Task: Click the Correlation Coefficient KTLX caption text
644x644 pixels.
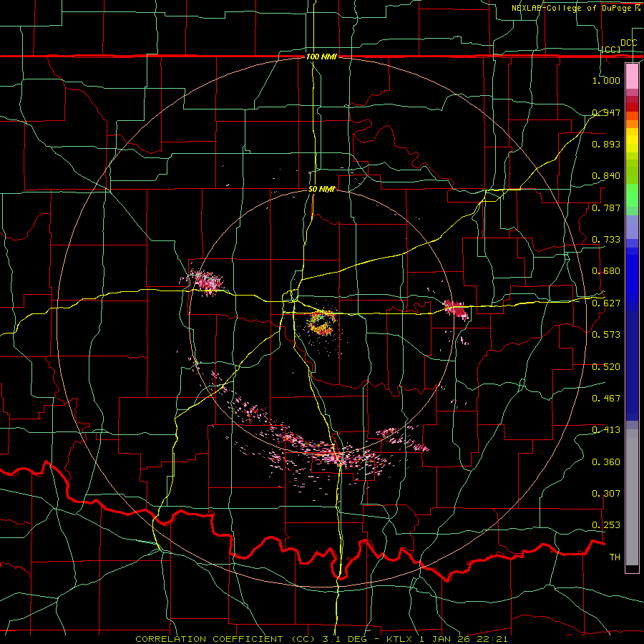Action: pyautogui.click(x=321, y=639)
